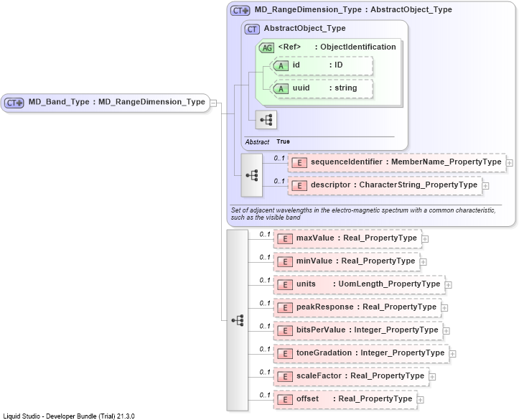Click the E icon of bitsPerValue element
This screenshot has height=420, width=519.
285,331
